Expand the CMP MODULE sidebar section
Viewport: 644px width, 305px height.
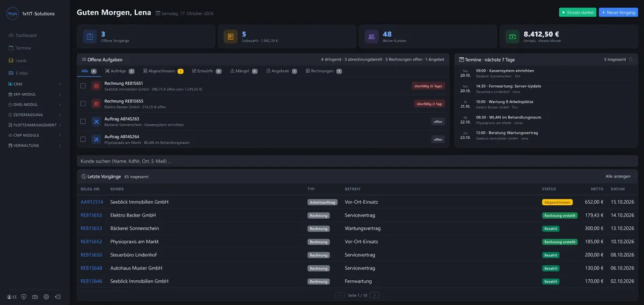(x=34, y=135)
